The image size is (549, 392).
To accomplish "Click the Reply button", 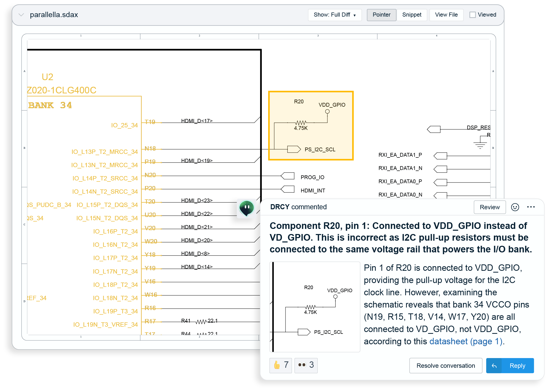I will coord(517,365).
